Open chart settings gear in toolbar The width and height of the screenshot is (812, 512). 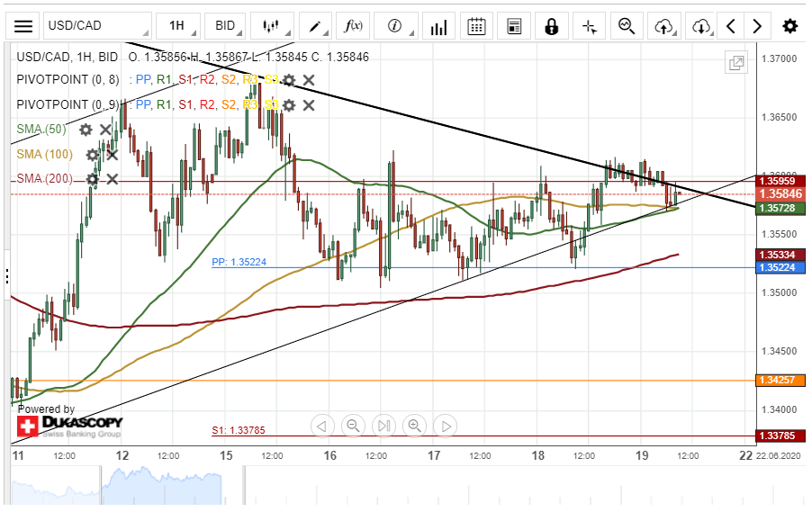point(789,26)
